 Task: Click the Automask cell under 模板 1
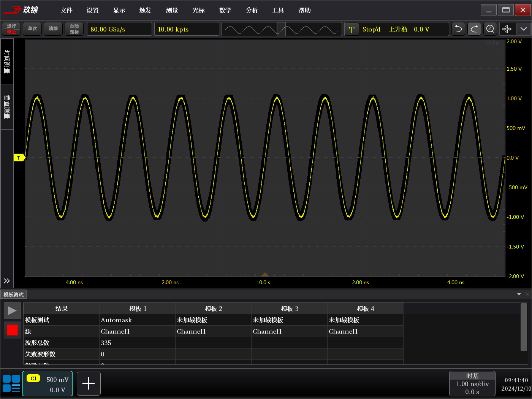click(138, 320)
